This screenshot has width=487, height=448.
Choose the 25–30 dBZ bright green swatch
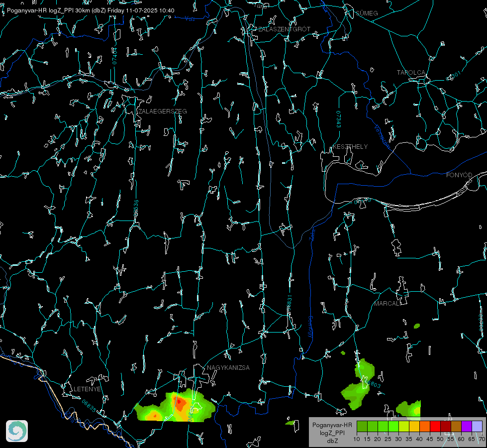pyautogui.click(x=393, y=426)
